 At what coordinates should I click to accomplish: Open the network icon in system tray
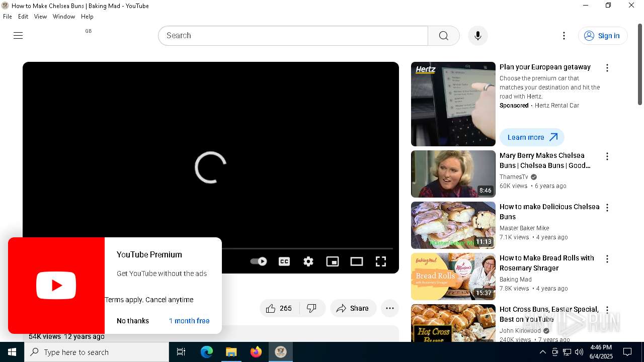click(567, 352)
